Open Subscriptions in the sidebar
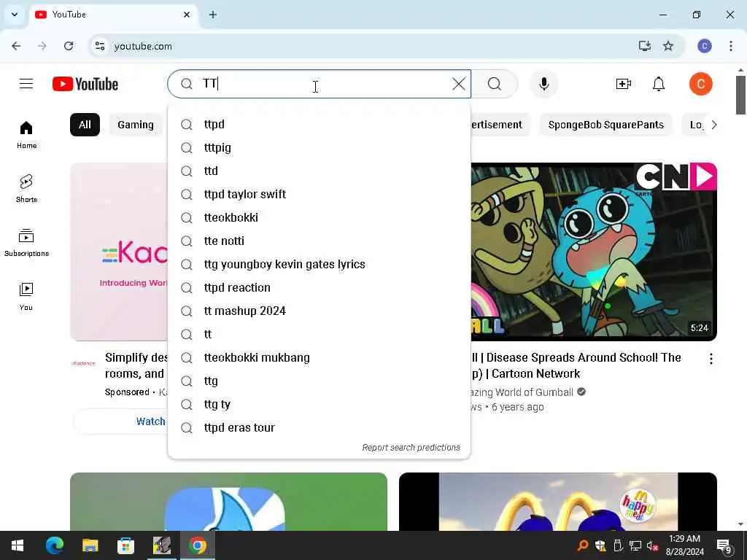This screenshot has height=560, width=747. click(26, 242)
